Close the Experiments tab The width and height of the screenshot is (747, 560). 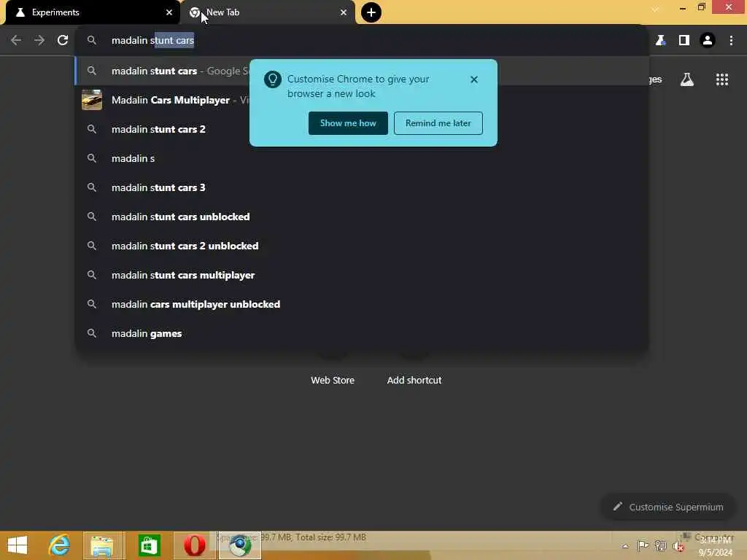169,12
